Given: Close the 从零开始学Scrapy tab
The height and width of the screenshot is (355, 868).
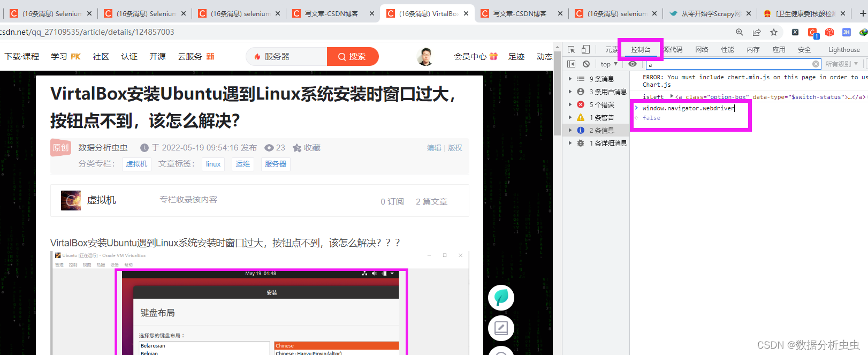Looking at the screenshot, I should pyautogui.click(x=748, y=13).
